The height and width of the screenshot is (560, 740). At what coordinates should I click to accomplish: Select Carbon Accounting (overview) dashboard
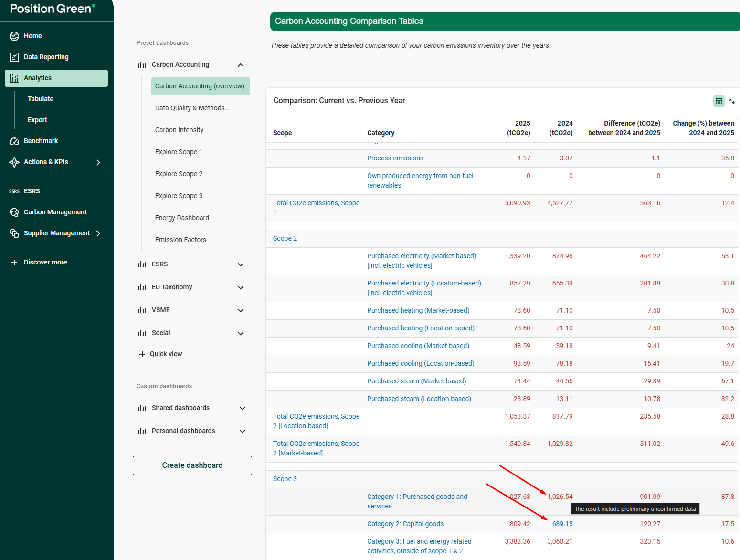pos(201,86)
